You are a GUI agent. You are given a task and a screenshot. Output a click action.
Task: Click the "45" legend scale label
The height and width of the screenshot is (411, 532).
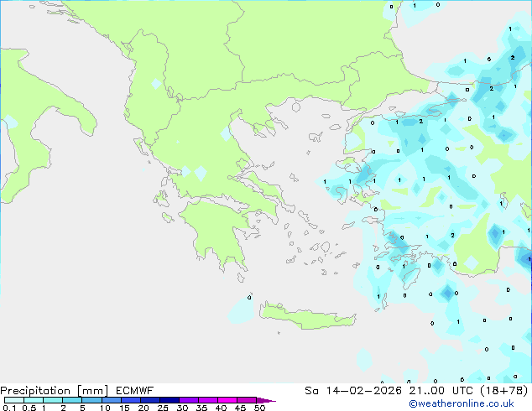240,408
